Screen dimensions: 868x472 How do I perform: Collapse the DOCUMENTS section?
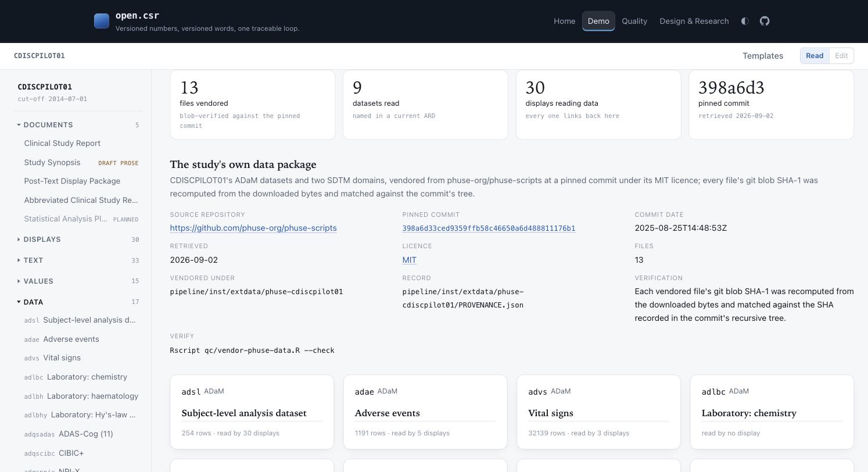[78, 125]
